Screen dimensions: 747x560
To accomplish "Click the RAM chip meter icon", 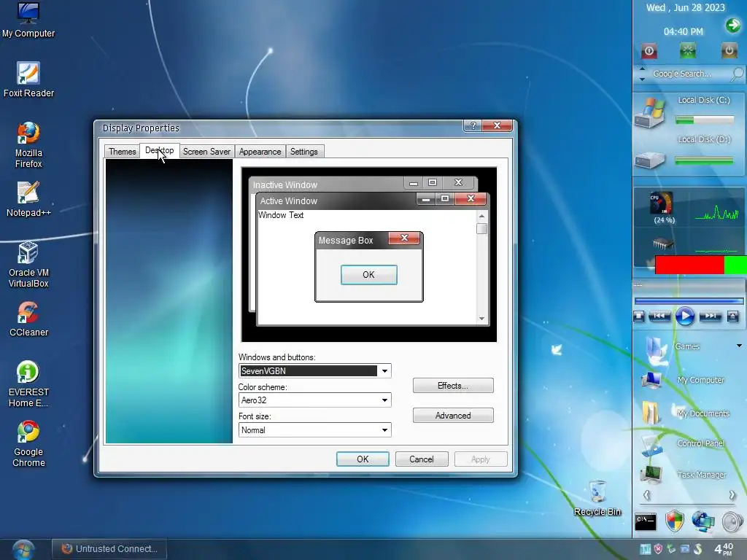I will 662,244.
